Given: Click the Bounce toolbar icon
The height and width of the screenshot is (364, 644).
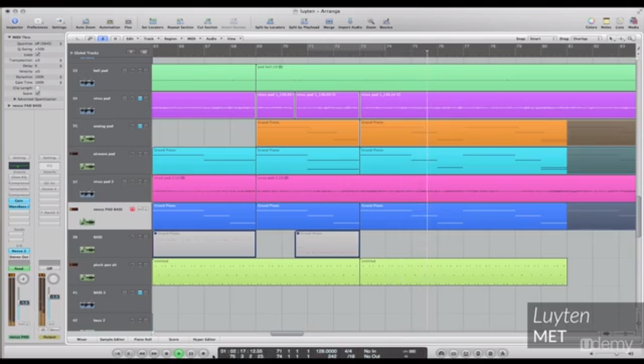Looking at the screenshot, I should [x=386, y=22].
